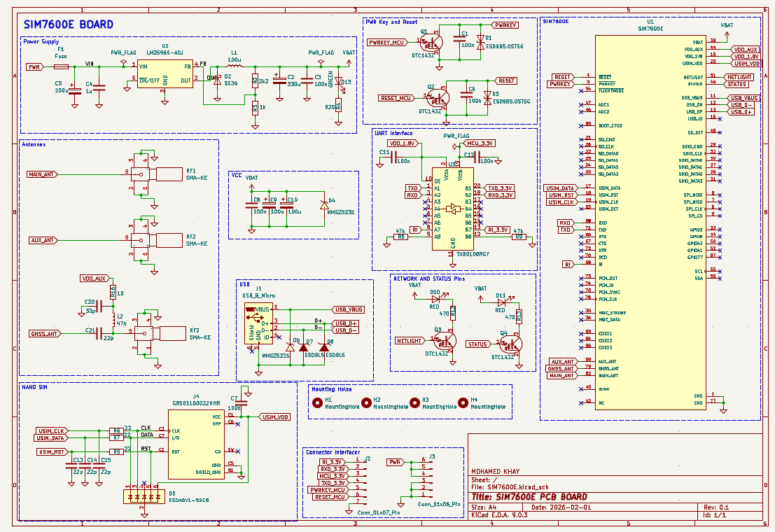Select the U2 LM2596S-ADJ regulator symbol

165,73
